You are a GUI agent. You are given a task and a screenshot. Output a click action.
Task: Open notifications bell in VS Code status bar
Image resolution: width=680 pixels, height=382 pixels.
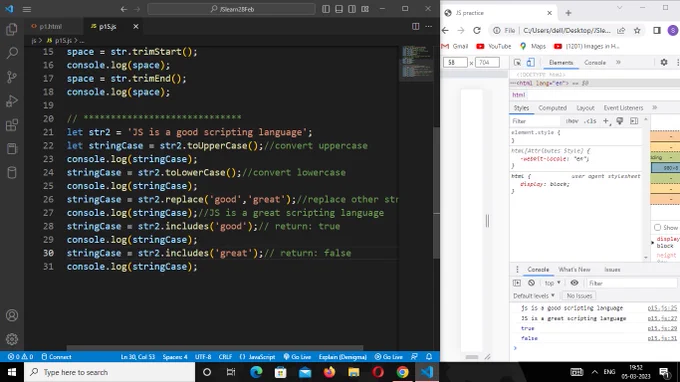[429, 357]
